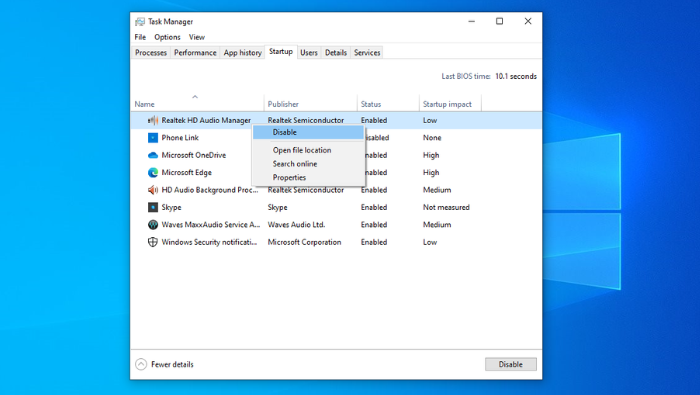Click the Microsoft Corporation publisher cell
The image size is (700, 395).
pyautogui.click(x=304, y=242)
